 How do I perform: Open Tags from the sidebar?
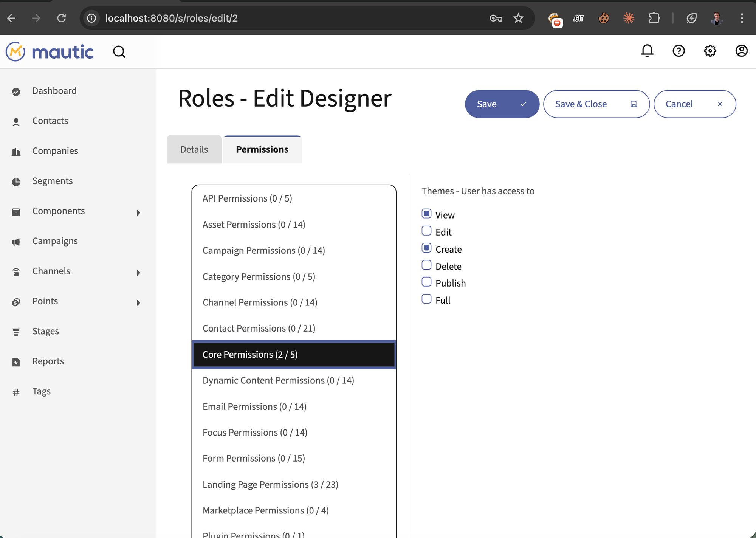point(42,391)
